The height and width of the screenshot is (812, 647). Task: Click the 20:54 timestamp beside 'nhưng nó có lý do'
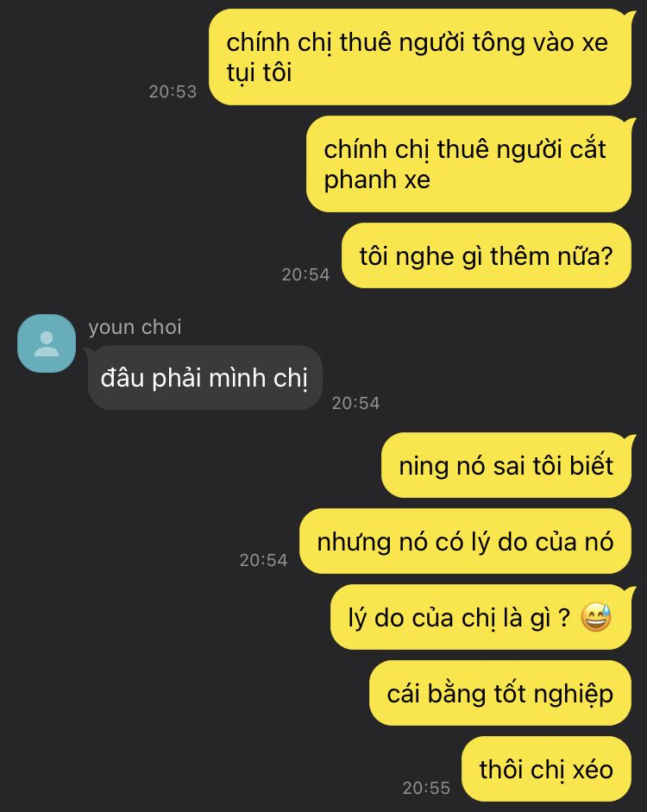point(263,560)
